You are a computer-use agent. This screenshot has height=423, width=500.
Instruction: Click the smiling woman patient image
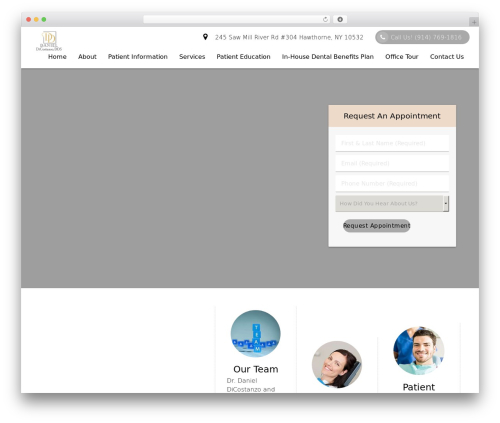337,364
